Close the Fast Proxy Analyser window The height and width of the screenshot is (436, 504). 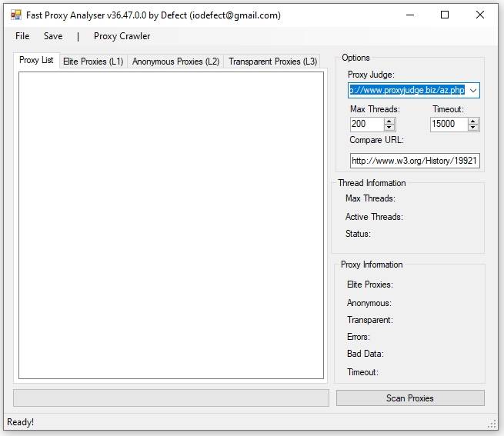tap(480, 15)
